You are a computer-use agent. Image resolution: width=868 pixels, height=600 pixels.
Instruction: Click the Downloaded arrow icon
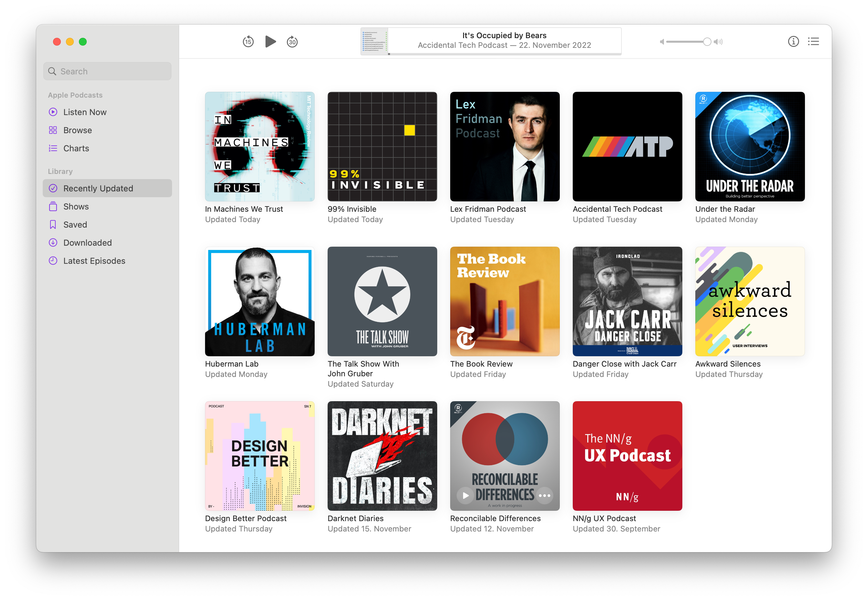tap(53, 242)
